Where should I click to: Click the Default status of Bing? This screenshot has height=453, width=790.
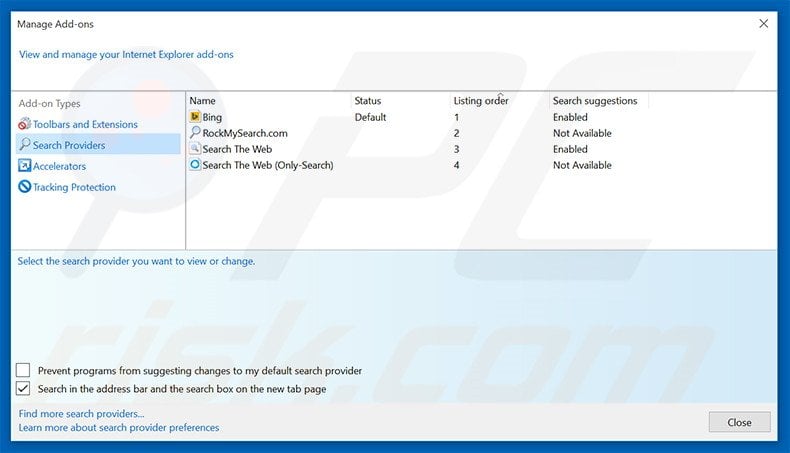point(370,117)
